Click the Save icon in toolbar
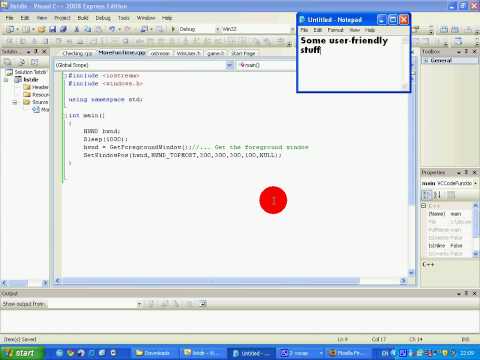Screen dimensions: 480x360 (52, 29)
